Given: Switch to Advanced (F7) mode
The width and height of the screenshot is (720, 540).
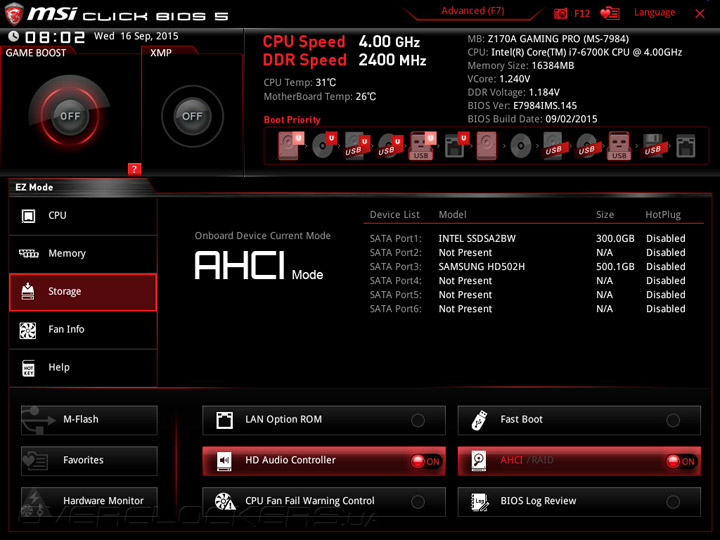Looking at the screenshot, I should pyautogui.click(x=472, y=11).
